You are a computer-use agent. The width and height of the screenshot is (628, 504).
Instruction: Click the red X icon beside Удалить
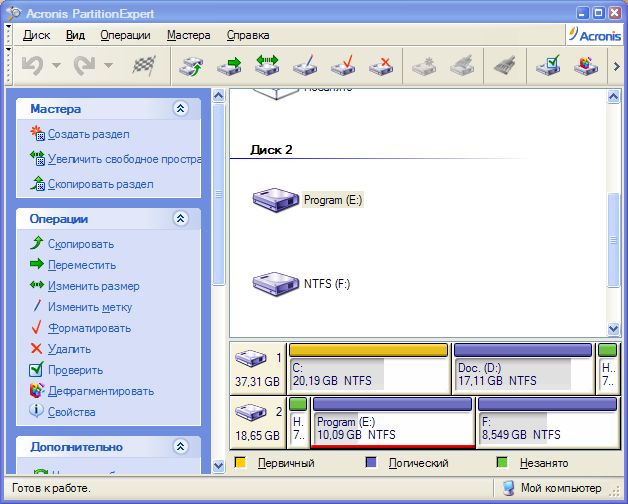[36, 348]
